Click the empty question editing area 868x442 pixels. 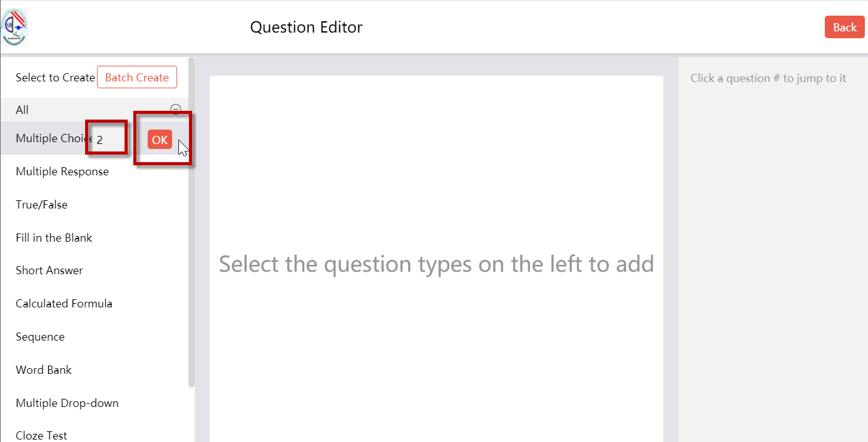point(436,259)
